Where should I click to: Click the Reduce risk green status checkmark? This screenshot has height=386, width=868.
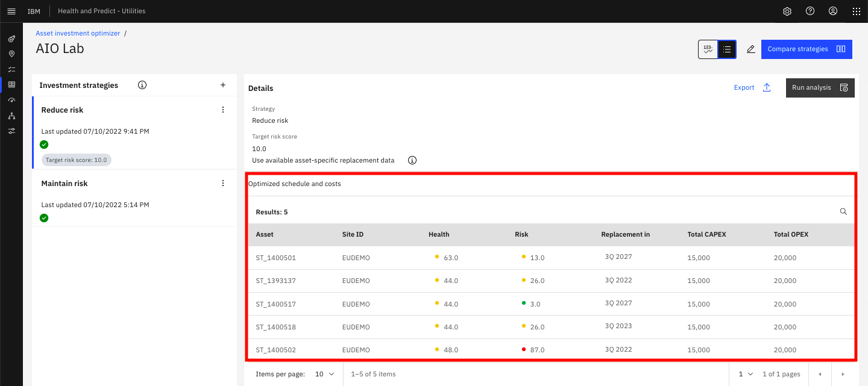click(44, 145)
